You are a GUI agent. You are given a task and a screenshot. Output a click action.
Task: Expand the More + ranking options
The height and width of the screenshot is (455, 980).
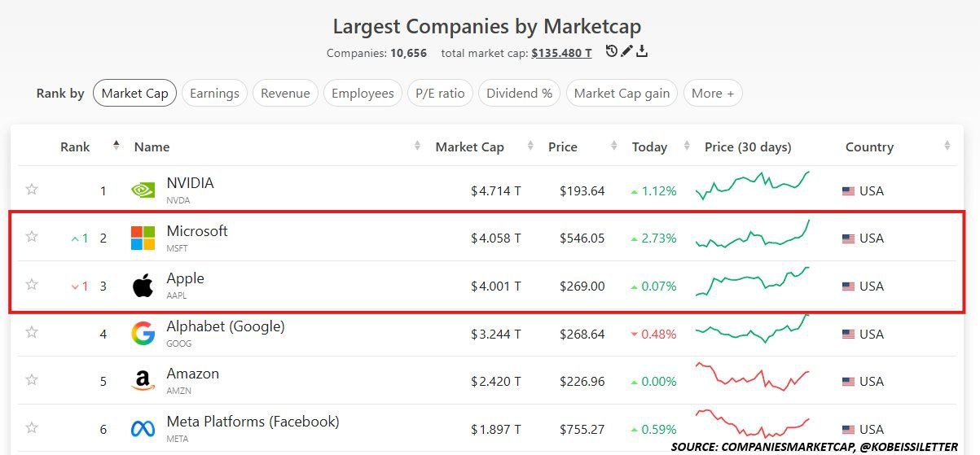tap(713, 94)
